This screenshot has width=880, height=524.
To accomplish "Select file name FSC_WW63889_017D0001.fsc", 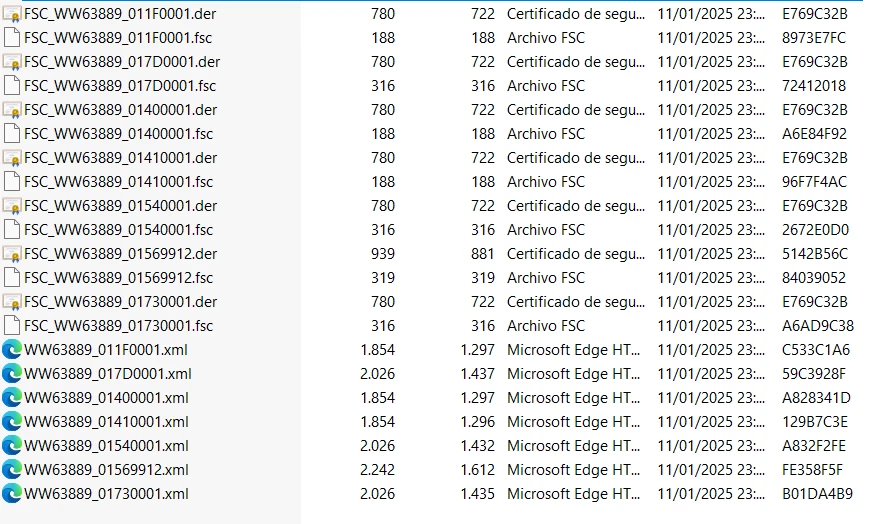I will [x=120, y=86].
